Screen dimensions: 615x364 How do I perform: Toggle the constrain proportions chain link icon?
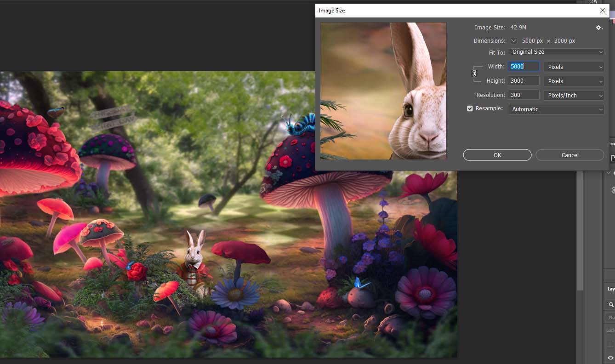(x=475, y=74)
